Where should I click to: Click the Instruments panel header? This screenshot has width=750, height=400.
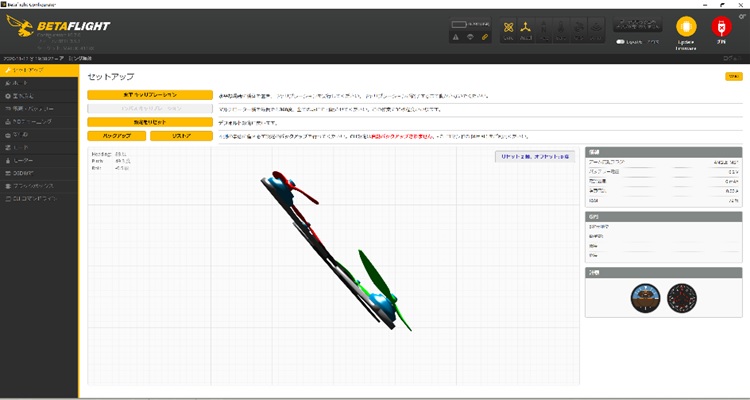663,273
